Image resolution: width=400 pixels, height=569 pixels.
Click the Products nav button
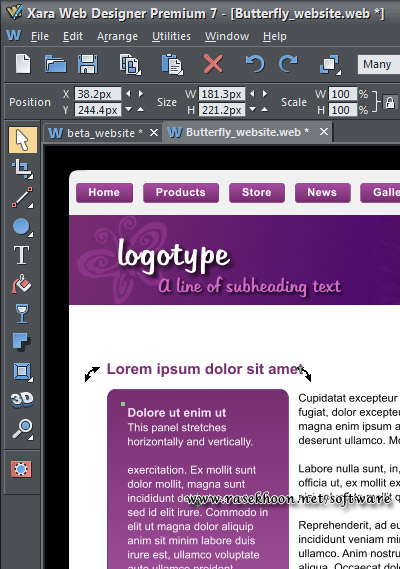click(181, 193)
